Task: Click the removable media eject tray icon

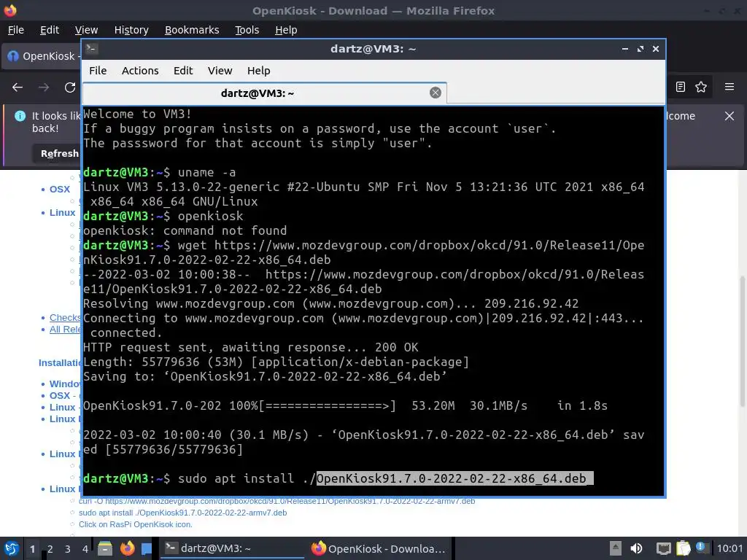Action: click(x=616, y=548)
